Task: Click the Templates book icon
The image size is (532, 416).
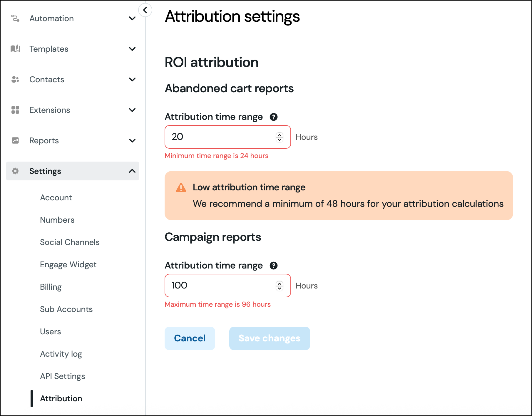Action: click(x=15, y=49)
